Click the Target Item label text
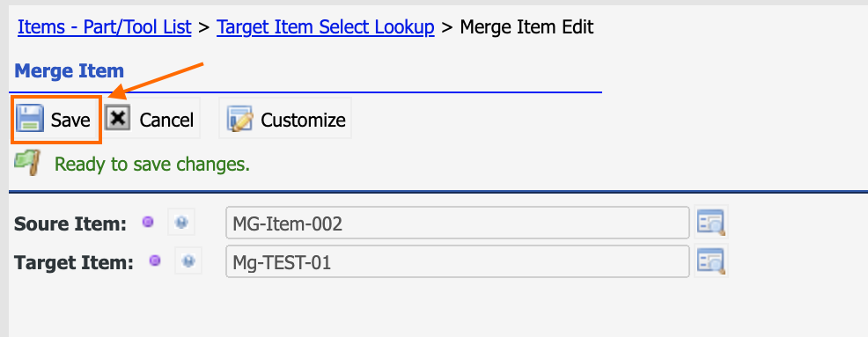The image size is (868, 337). (x=74, y=261)
